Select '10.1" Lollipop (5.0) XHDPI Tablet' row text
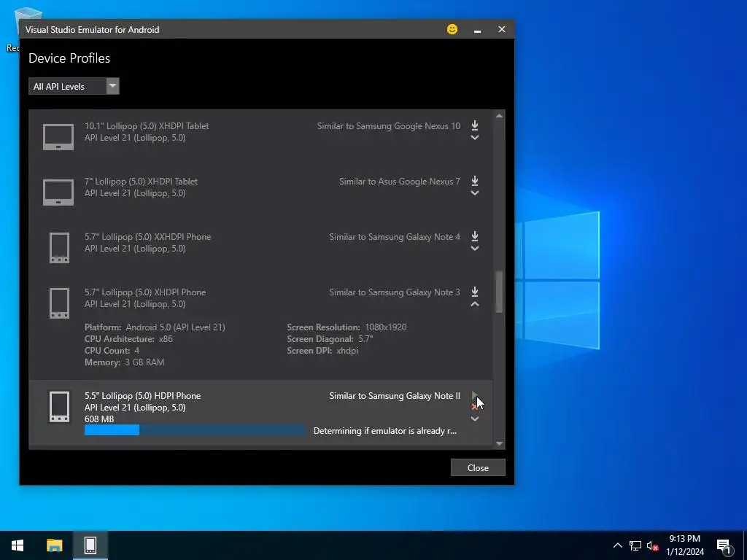747x560 pixels. pyautogui.click(x=147, y=125)
